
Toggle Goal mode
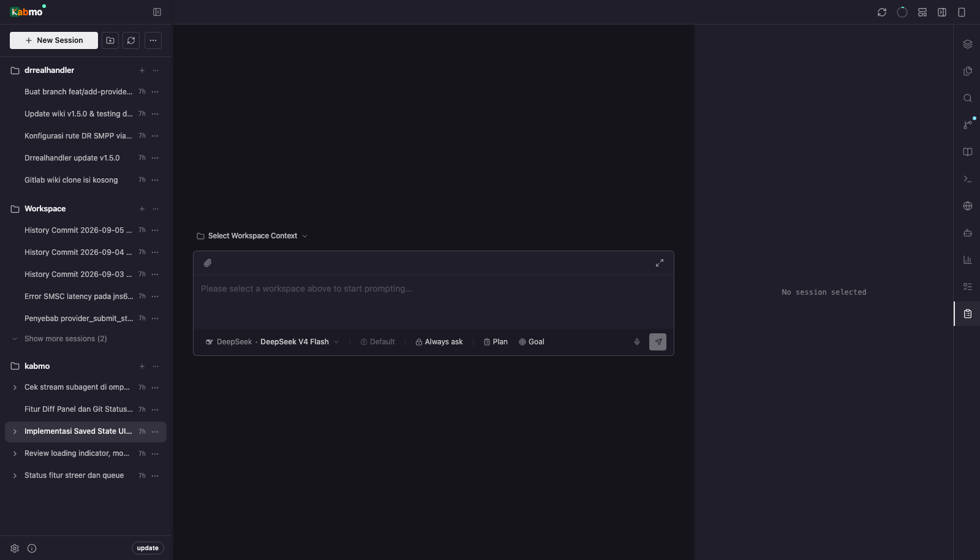pos(532,342)
